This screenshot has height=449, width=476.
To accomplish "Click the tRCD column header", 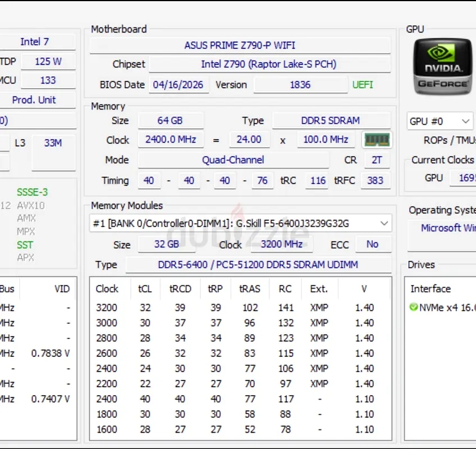I will pos(180,288).
